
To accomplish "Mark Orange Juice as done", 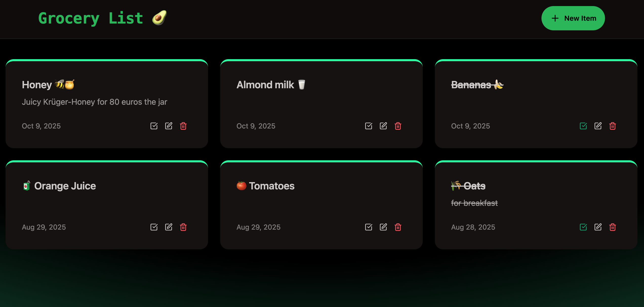I will [x=154, y=227].
